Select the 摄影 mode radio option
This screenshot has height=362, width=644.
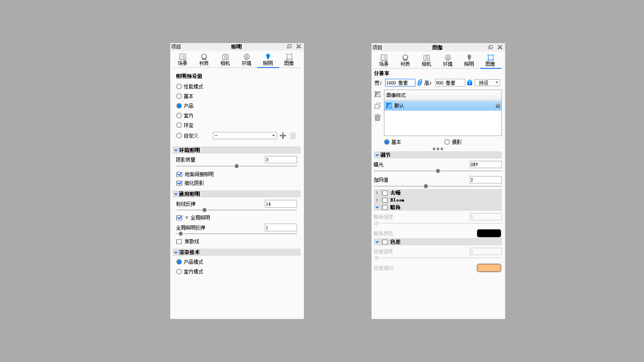point(447,142)
